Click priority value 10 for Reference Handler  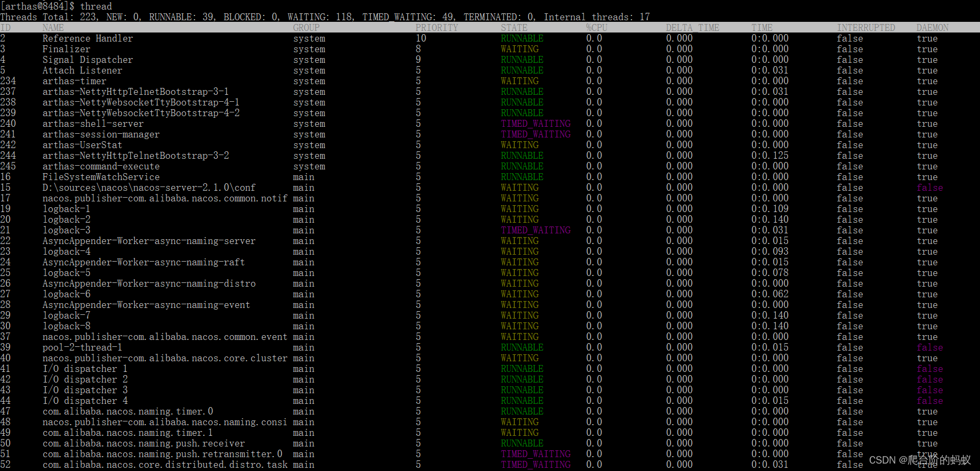click(x=421, y=38)
